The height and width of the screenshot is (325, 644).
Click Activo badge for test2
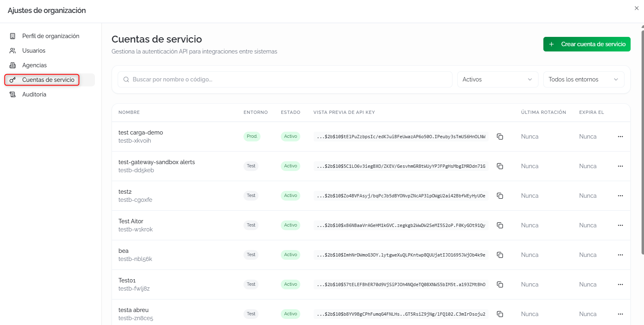[x=291, y=196]
